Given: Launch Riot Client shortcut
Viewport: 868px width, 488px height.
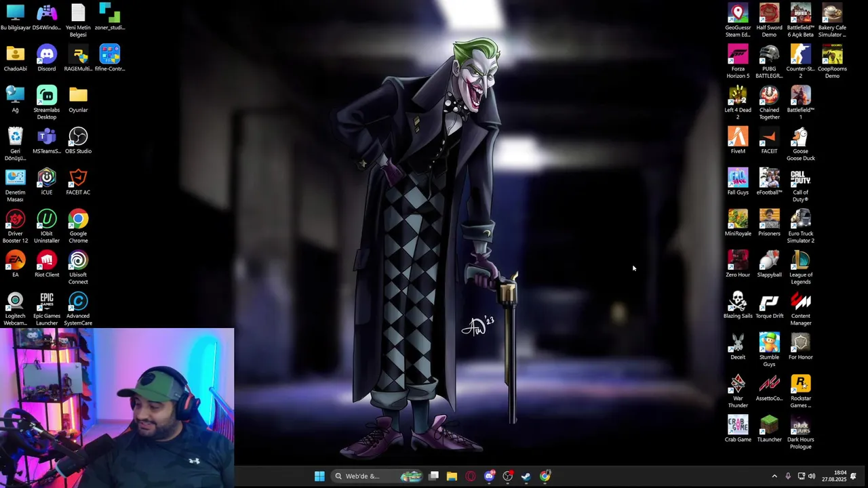Looking at the screenshot, I should tap(47, 264).
